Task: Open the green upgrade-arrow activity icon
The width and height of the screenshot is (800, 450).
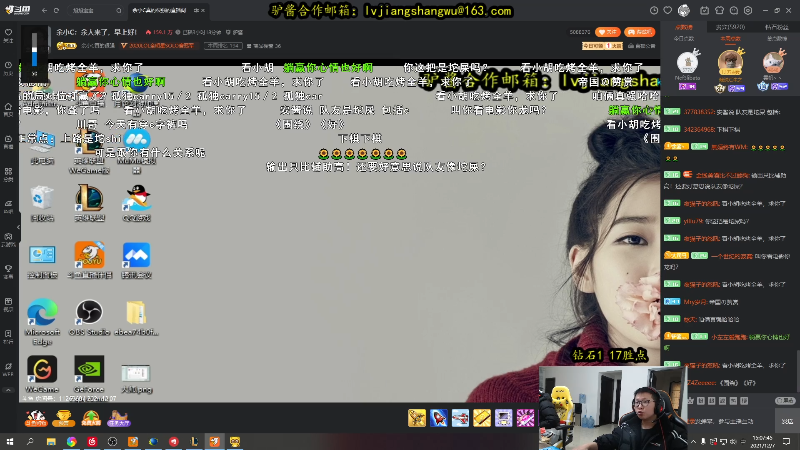Action: (91, 418)
